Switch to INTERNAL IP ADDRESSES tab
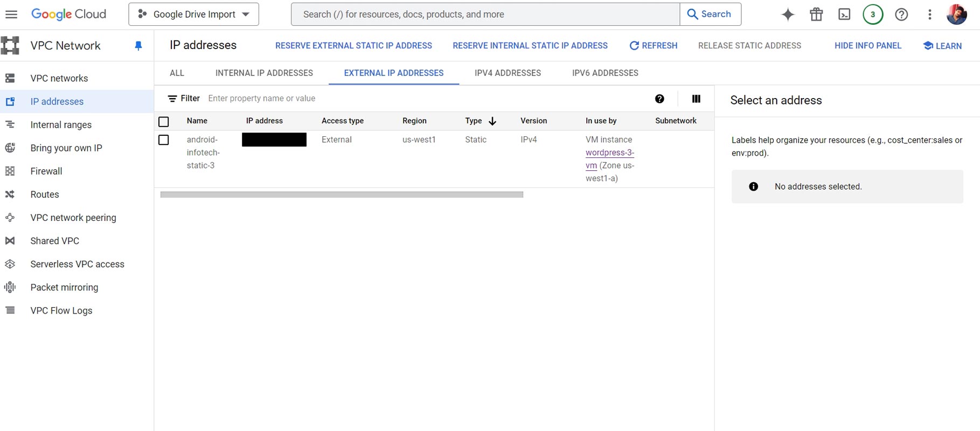Screen dimensions: 980x431 pyautogui.click(x=264, y=73)
